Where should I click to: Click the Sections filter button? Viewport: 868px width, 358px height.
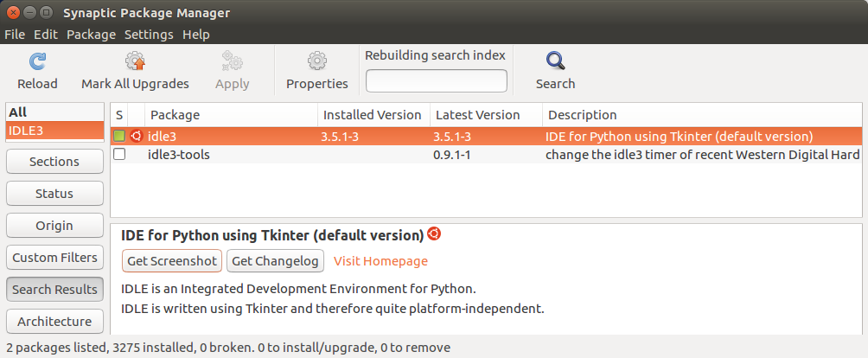[54, 162]
